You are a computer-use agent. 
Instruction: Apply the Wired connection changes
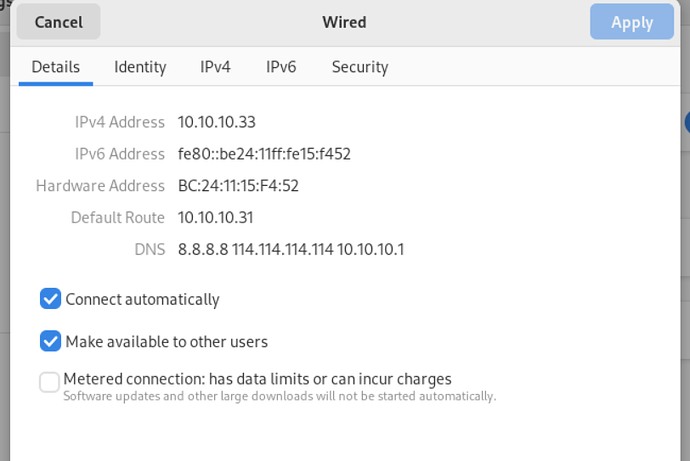coord(631,22)
